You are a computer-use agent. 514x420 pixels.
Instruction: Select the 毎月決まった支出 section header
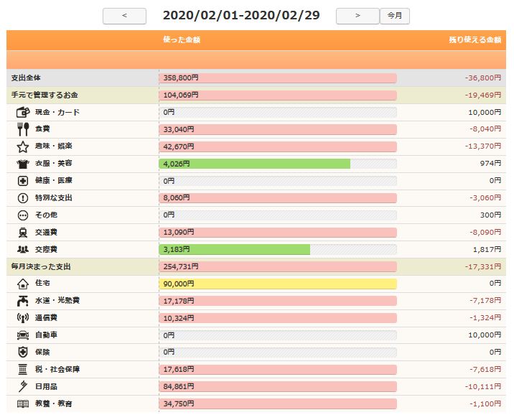[41, 266]
